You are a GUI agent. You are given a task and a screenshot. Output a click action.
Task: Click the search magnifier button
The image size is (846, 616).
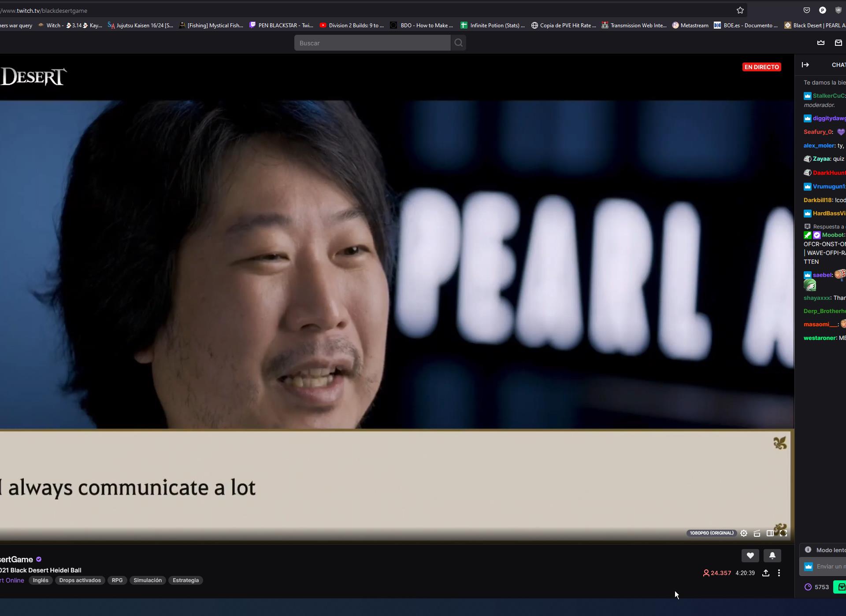pos(459,43)
